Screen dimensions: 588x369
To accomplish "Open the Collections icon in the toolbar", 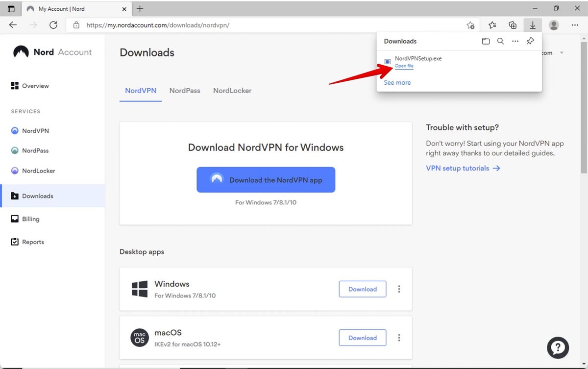I will 513,25.
